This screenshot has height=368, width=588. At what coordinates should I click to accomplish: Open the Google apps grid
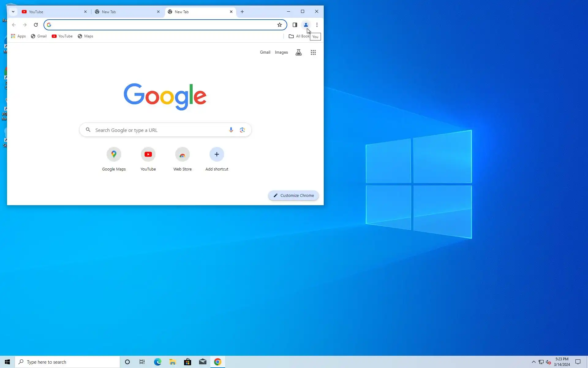point(313,52)
